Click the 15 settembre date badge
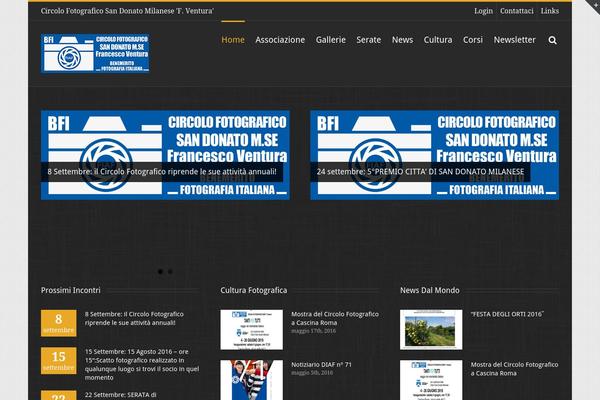The image size is (600, 400). point(58,360)
